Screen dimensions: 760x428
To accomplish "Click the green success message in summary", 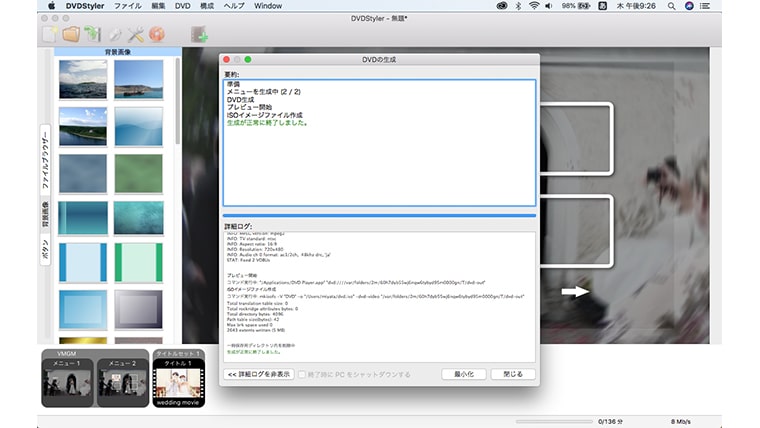I will point(267,123).
